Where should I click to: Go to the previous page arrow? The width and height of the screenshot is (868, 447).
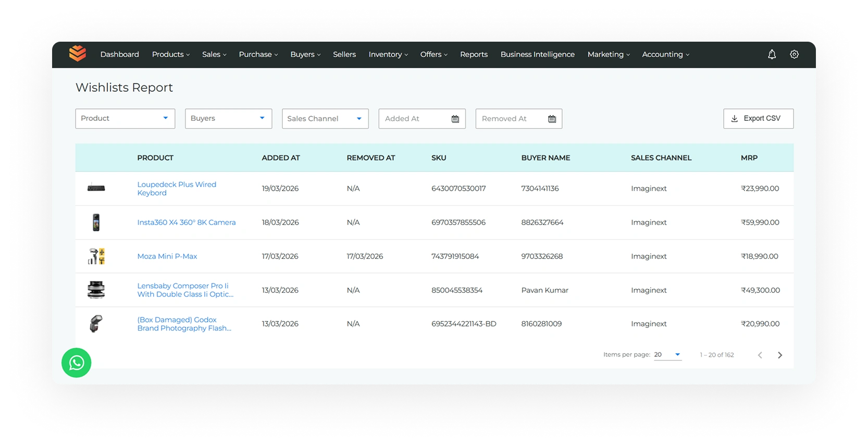tap(760, 355)
